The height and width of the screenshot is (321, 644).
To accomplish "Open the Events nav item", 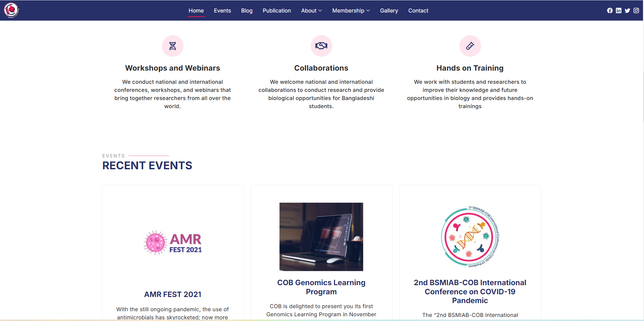I will click(x=222, y=10).
